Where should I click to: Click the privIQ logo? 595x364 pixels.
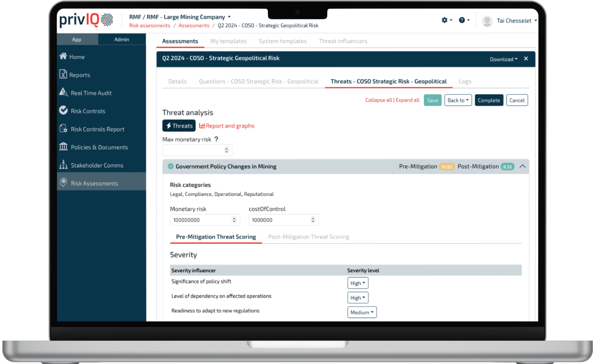coord(85,20)
